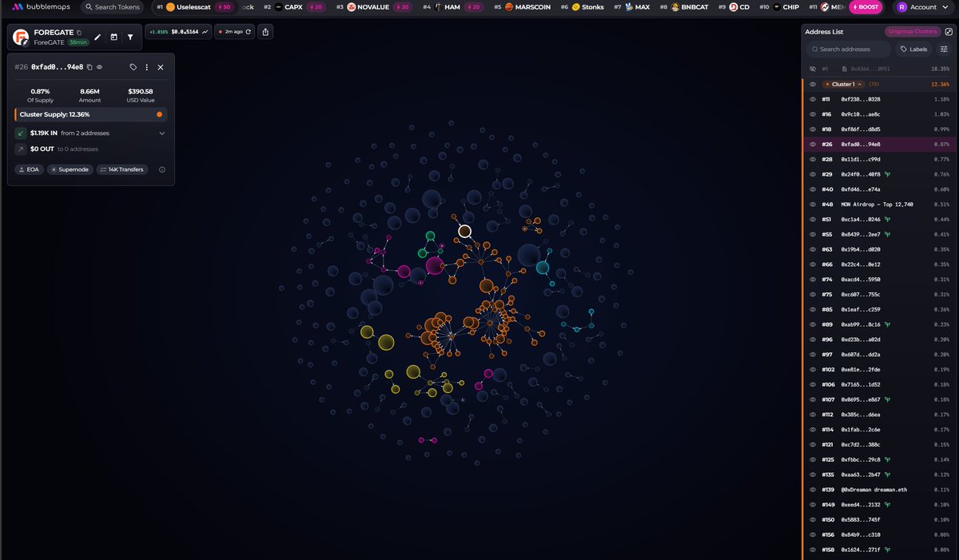Toggle eye for address #11 0xf238...0328
The height and width of the screenshot is (560, 959).
[x=813, y=99]
